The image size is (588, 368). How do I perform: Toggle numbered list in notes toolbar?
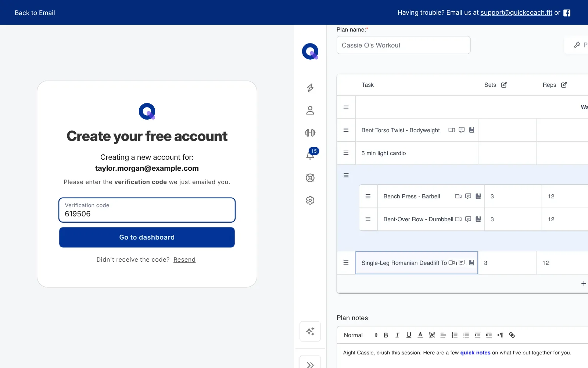pos(455,335)
